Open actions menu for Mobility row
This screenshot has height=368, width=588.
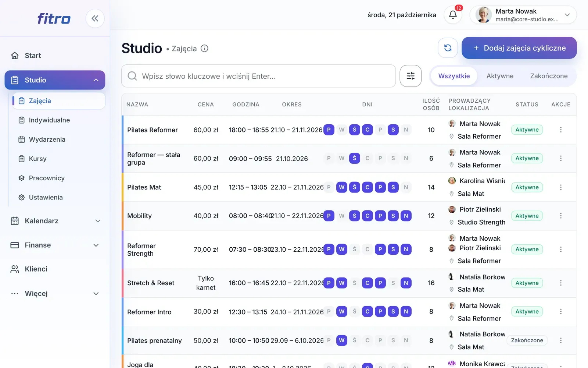point(561,216)
